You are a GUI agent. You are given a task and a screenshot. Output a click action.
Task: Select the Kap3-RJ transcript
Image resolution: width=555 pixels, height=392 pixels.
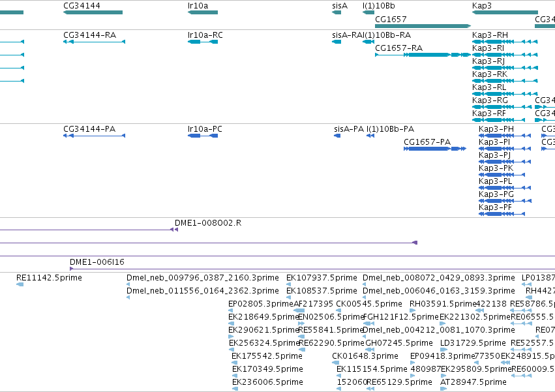coord(505,68)
